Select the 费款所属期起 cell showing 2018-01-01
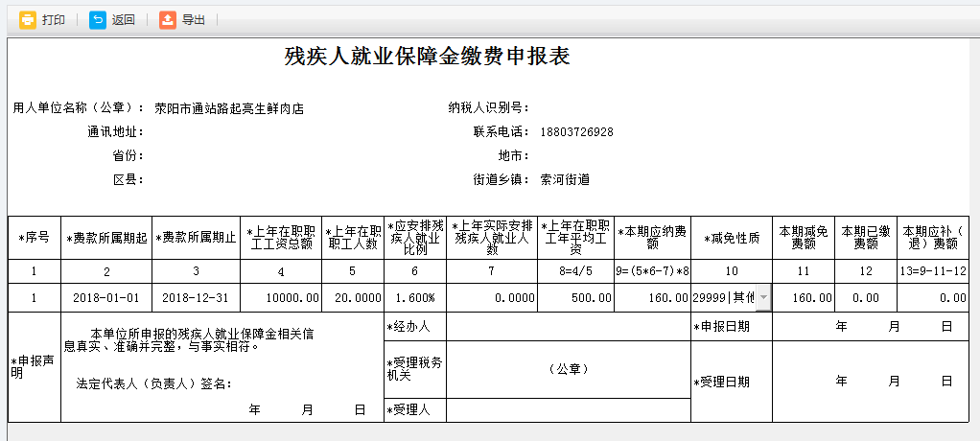The height and width of the screenshot is (441, 980). pos(106,298)
